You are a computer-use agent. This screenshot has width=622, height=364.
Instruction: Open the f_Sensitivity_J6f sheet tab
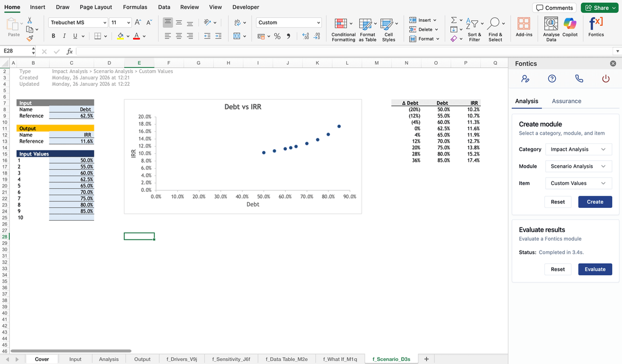tap(231, 359)
